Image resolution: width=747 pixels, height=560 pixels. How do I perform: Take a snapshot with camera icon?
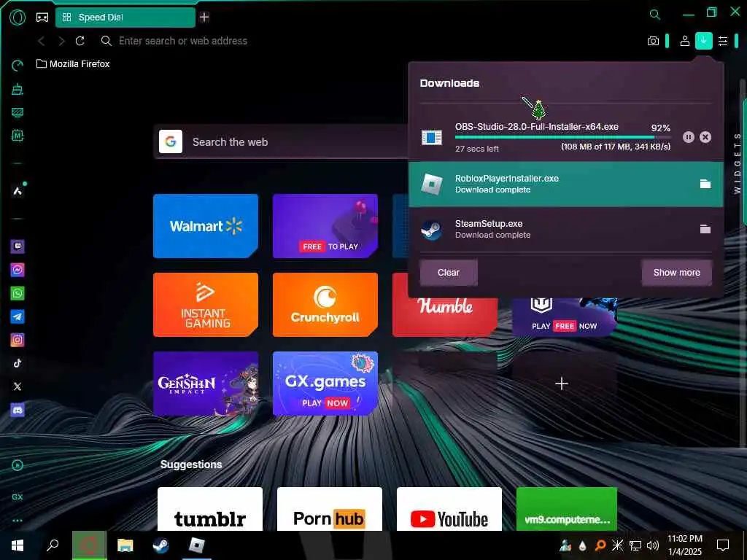(653, 41)
